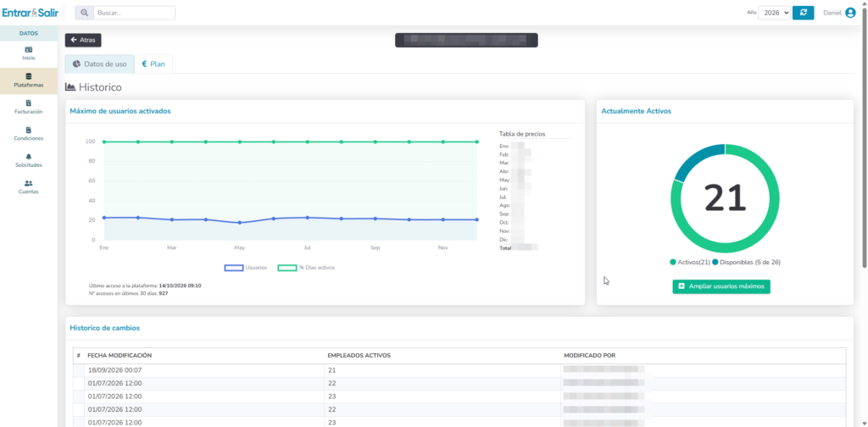Toggle the Disponibles (5 de 26) legend

(746, 262)
